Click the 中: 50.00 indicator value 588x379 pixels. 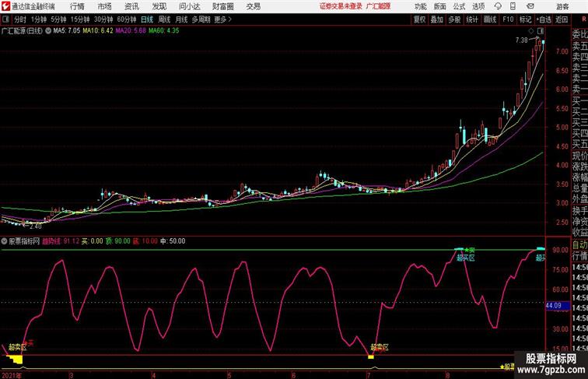pyautogui.click(x=173, y=241)
